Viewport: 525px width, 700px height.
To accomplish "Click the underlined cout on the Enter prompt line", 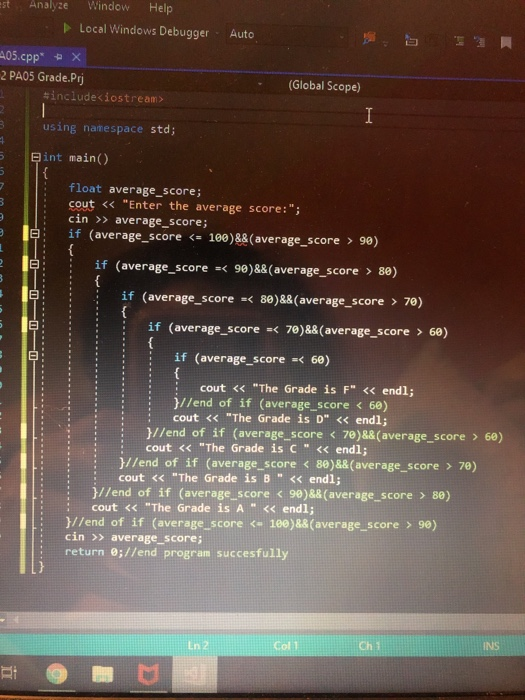I will pyautogui.click(x=81, y=204).
